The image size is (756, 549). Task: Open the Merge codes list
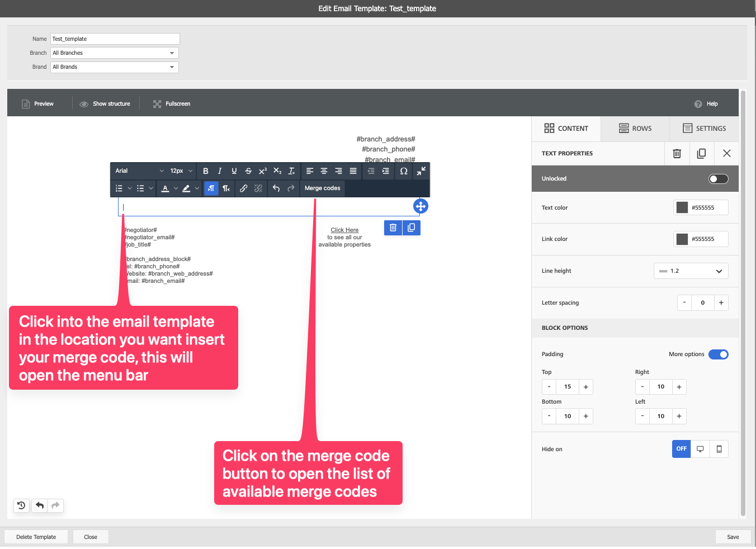coord(322,188)
